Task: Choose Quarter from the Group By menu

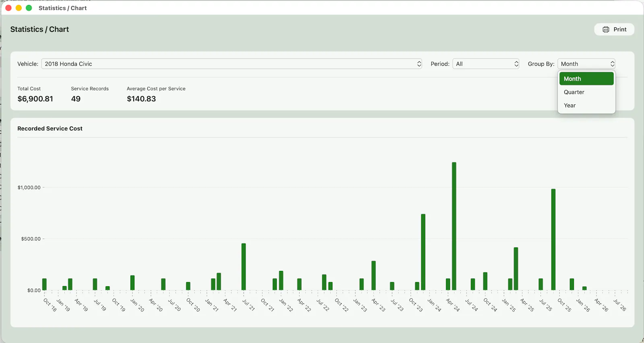Action: click(586, 92)
